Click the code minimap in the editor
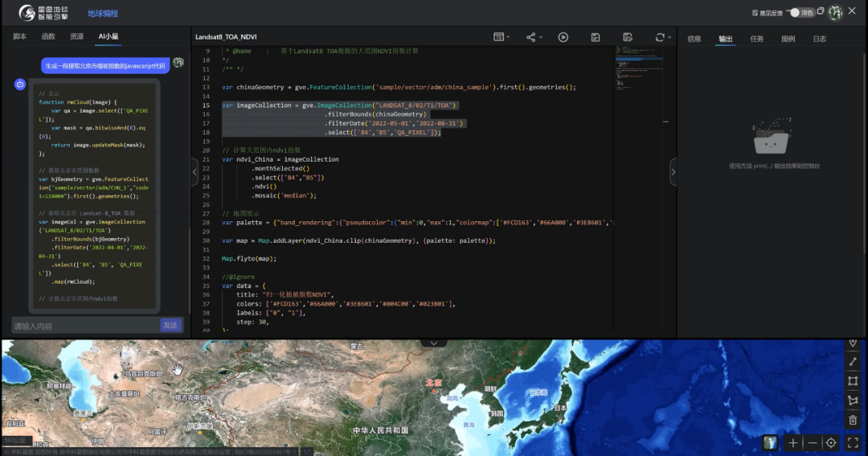 click(640, 69)
